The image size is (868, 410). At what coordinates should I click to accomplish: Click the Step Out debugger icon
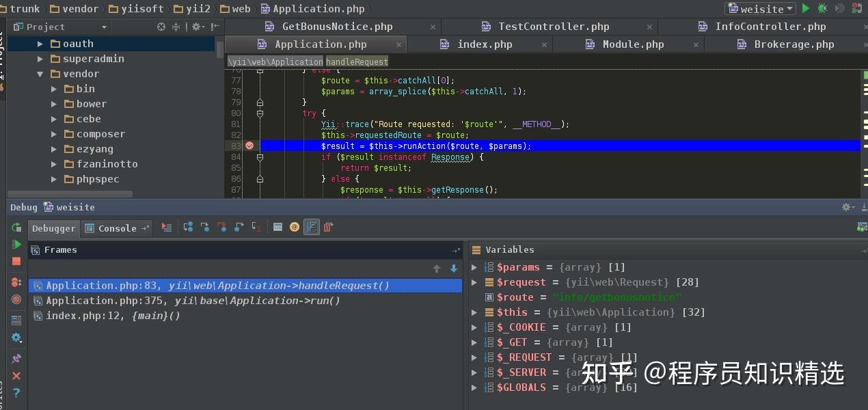click(x=237, y=228)
